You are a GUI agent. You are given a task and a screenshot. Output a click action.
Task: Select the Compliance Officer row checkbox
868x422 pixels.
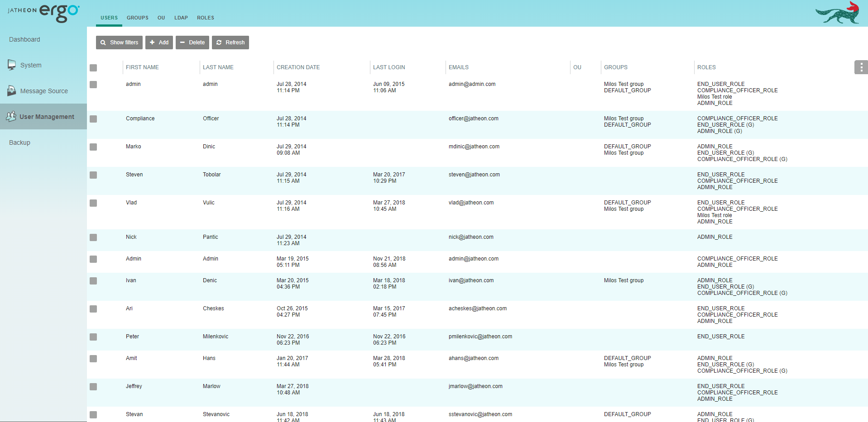click(93, 119)
